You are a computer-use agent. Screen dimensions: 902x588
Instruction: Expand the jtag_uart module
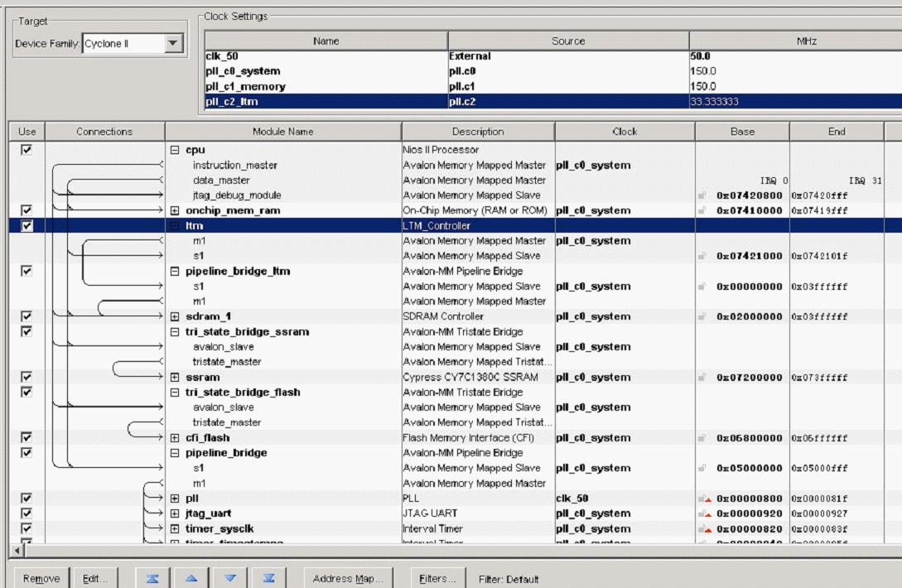pos(175,513)
